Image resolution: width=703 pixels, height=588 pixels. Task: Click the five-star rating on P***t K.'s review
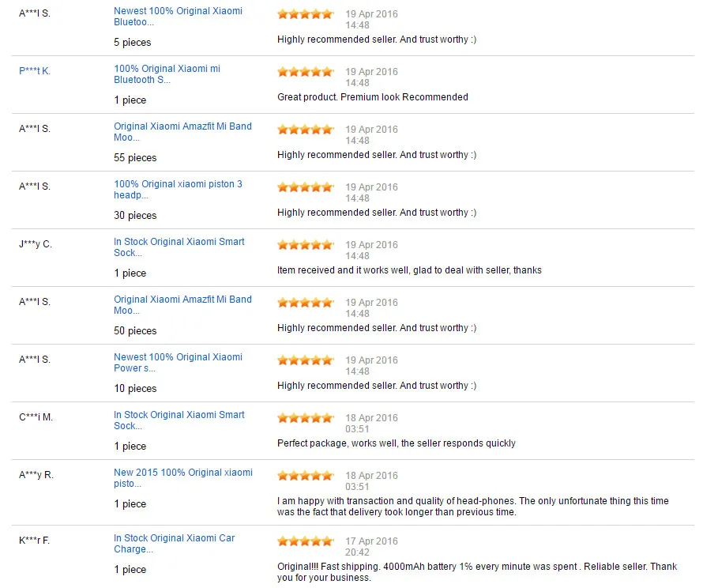click(306, 72)
